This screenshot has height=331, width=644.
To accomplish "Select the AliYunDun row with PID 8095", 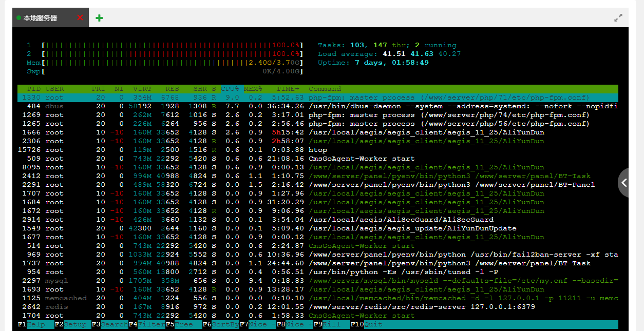I will coord(318,167).
